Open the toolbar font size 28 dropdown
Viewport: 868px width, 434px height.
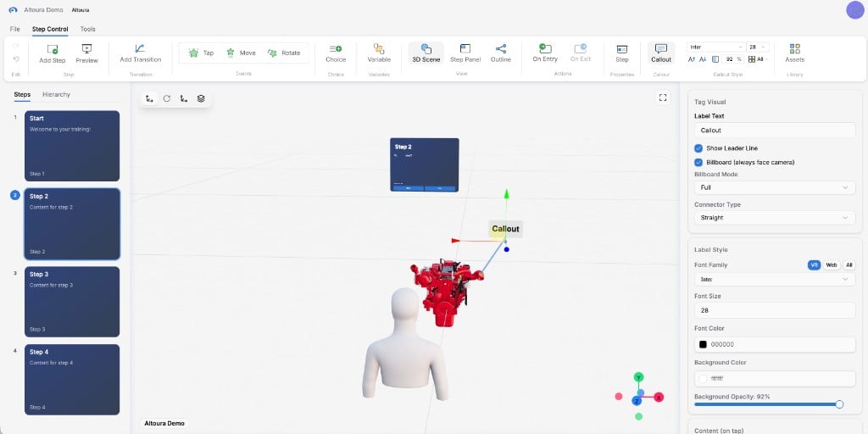coord(757,47)
